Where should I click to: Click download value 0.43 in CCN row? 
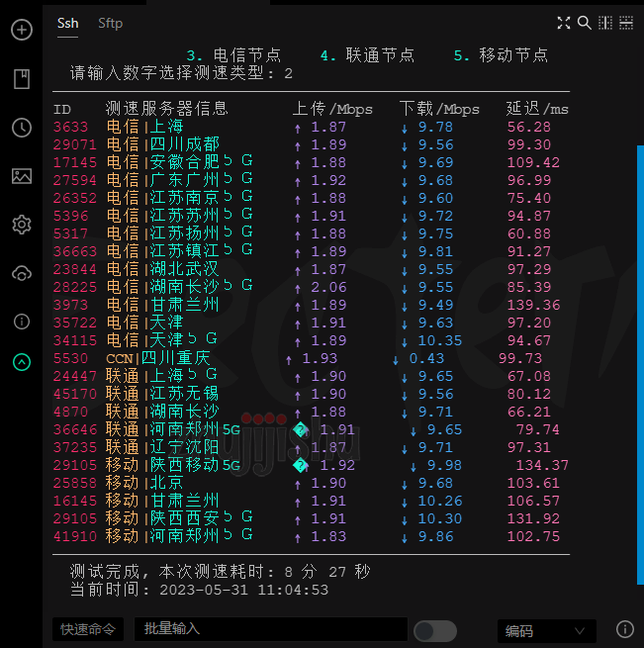pos(426,358)
